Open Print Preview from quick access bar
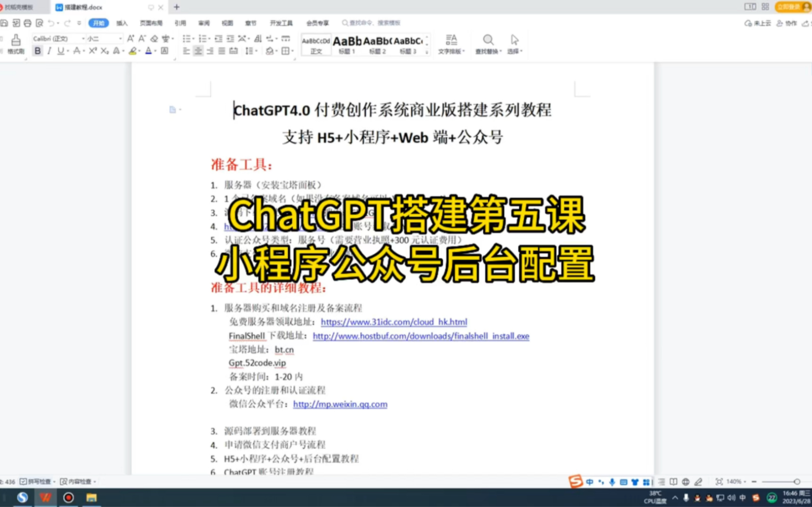Screen dimensions: 812x507 pos(39,23)
